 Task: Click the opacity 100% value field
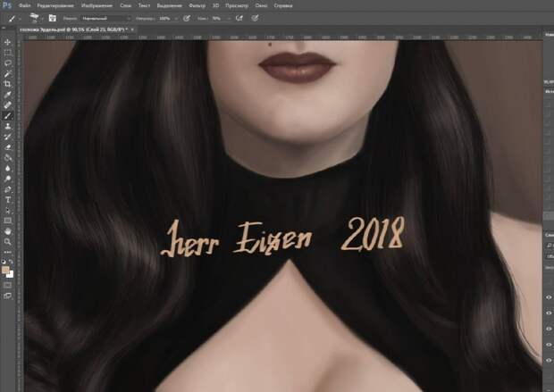(165, 19)
